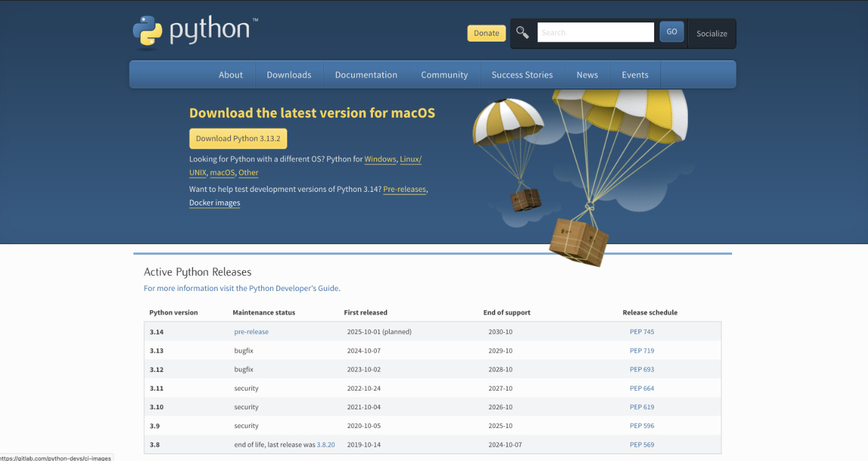868x461 pixels.
Task: Click '2020-10-05' first released date
Action: (364, 426)
